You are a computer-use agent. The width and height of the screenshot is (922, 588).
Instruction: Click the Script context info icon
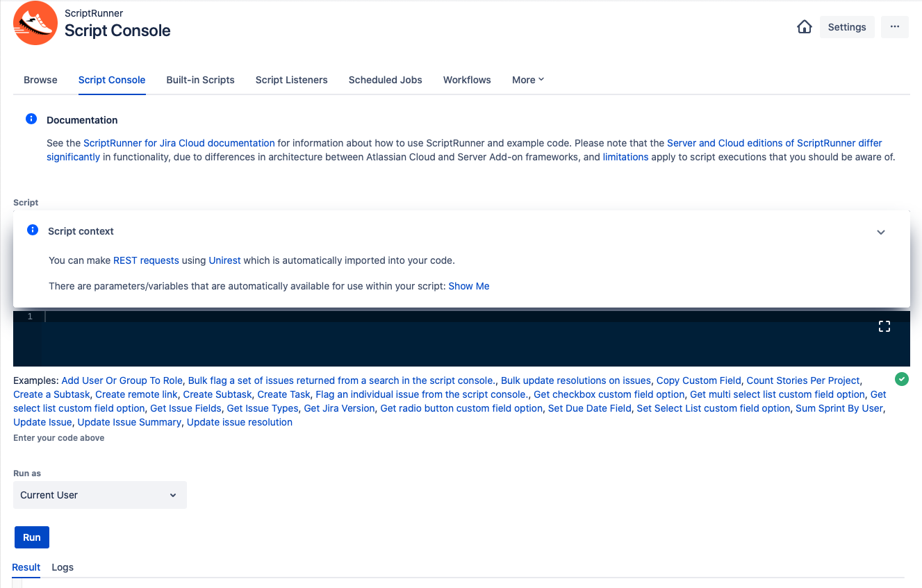coord(33,230)
